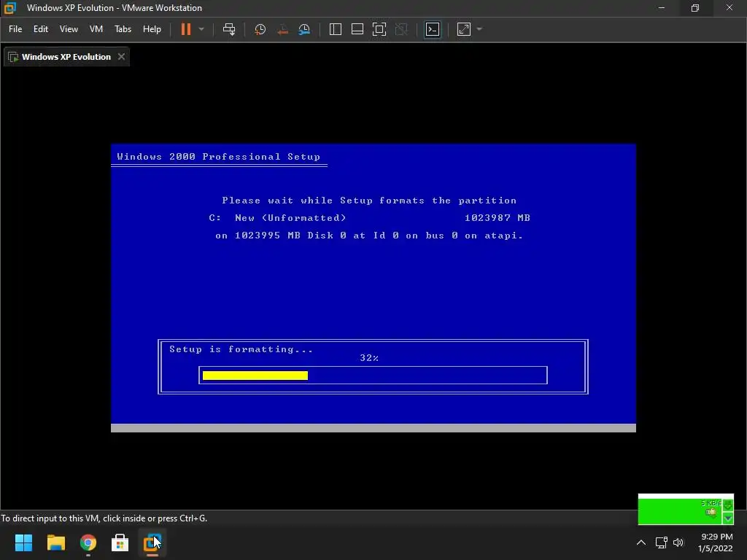Open File Explorer from the taskbar

point(55,542)
